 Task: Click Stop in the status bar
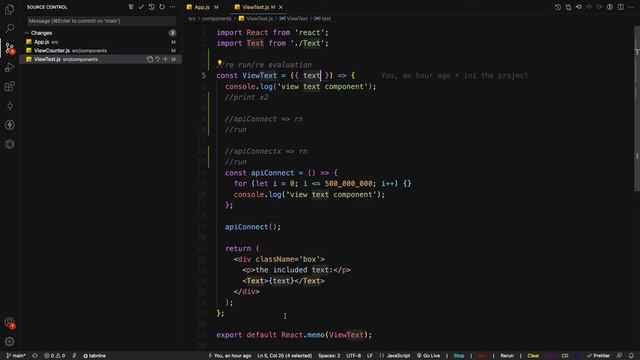pos(459,356)
